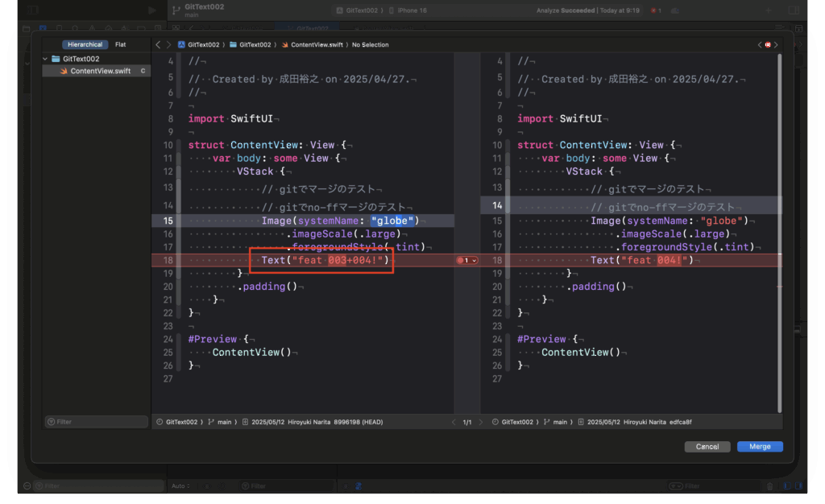Click right pane line 18 Text("feat 004!")
Image resolution: width=825 pixels, height=504 pixels.
[642, 260]
